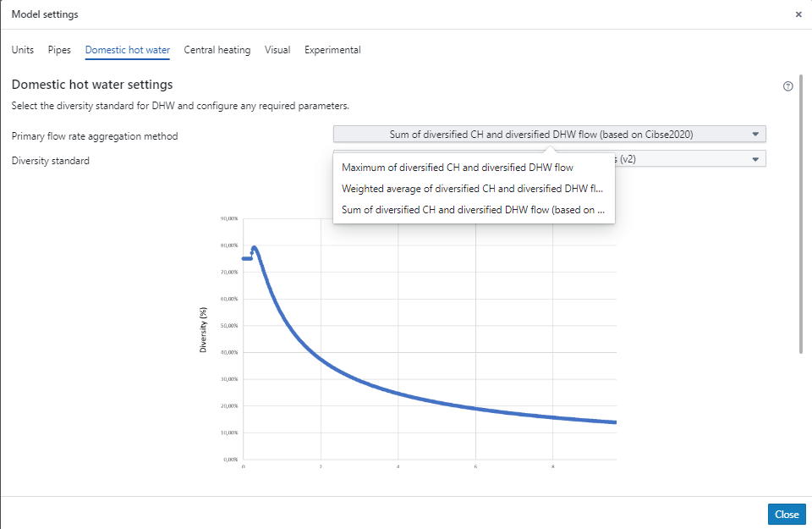812x529 pixels.
Task: Click the vertical scrollbar of the dialog
Action: click(x=801, y=212)
